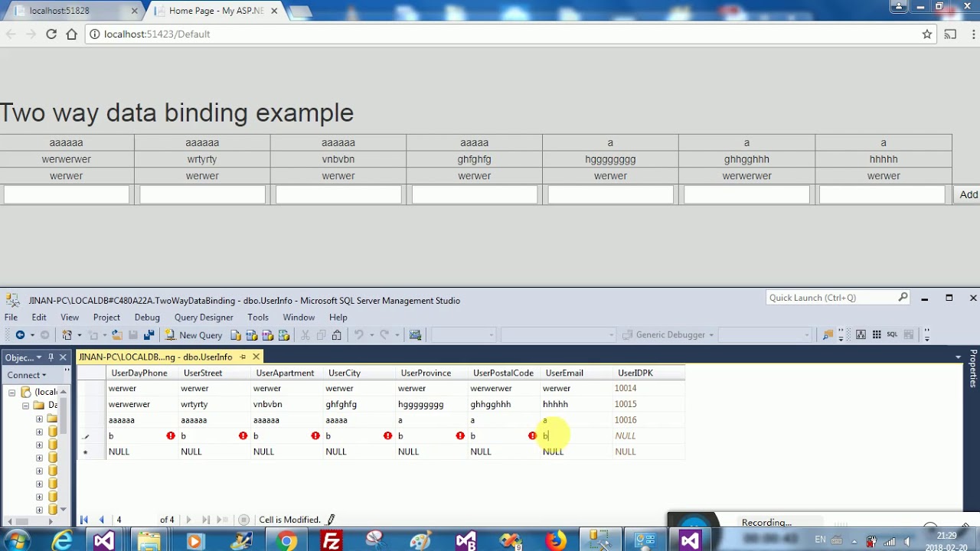Click the Navigate Backward arrow in SSMS

[x=20, y=335]
